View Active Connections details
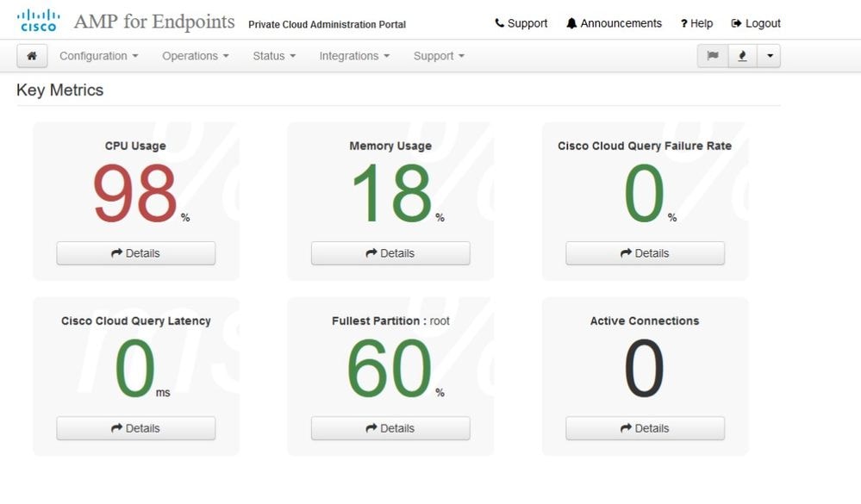This screenshot has width=861, height=504. coord(646,428)
